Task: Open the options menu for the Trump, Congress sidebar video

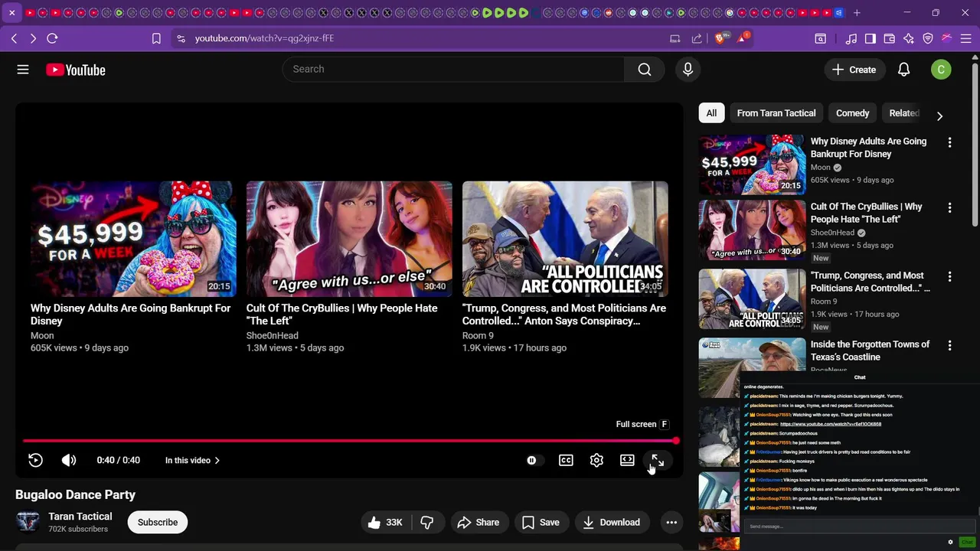Action: 949,276
